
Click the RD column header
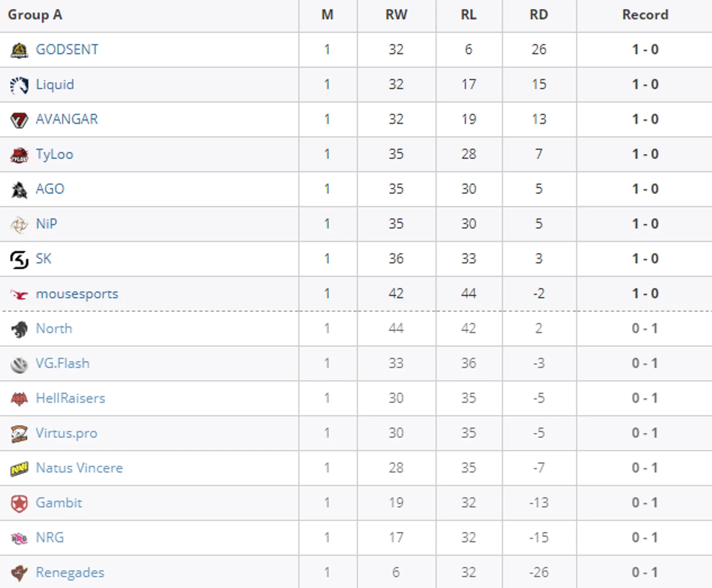coord(539,15)
